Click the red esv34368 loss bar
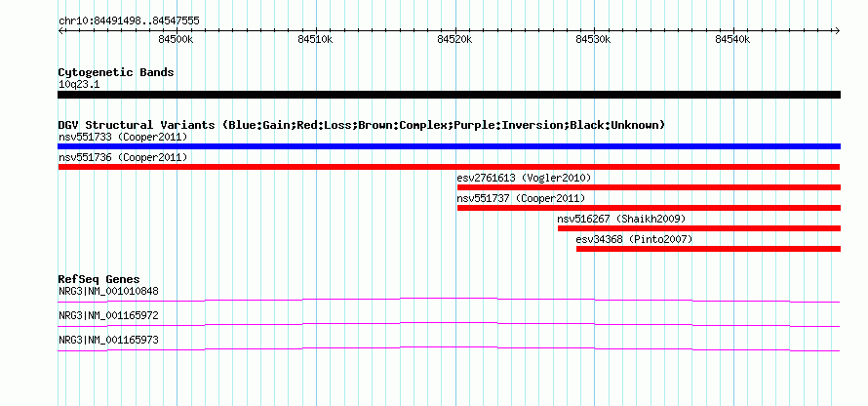868x406 pixels. [x=709, y=249]
